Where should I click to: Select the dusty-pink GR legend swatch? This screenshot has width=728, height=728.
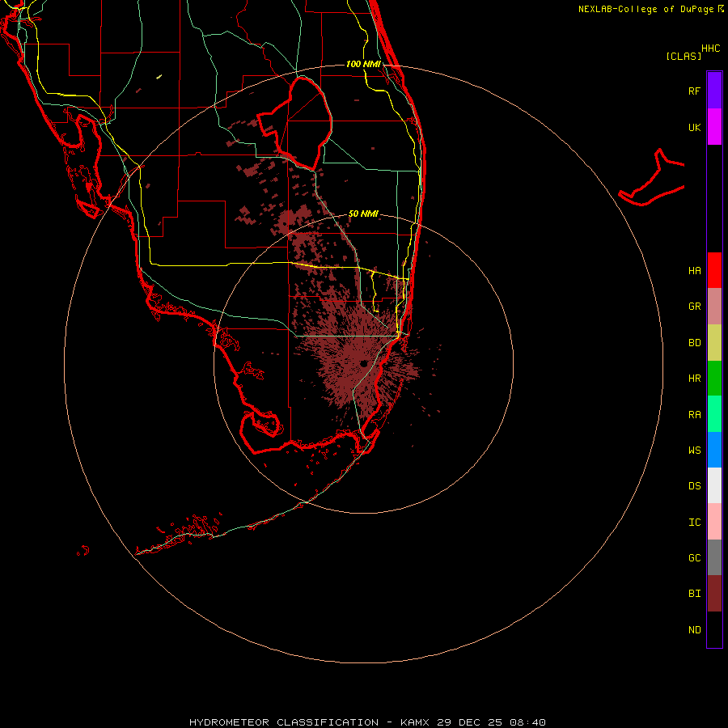(x=714, y=307)
